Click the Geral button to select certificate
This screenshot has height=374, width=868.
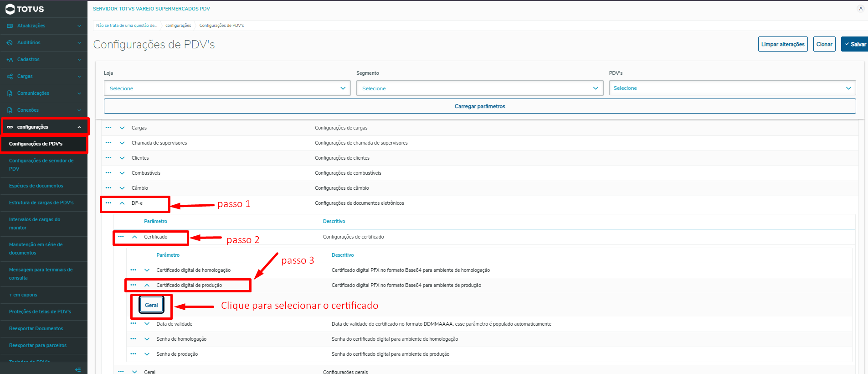(x=151, y=305)
